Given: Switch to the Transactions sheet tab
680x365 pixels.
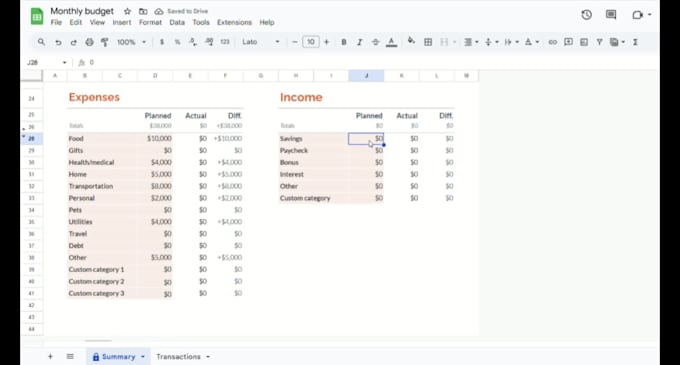Looking at the screenshot, I should coord(178,357).
